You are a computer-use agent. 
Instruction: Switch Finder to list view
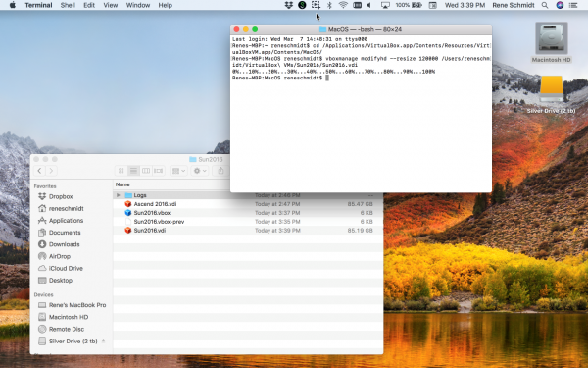coord(133,171)
